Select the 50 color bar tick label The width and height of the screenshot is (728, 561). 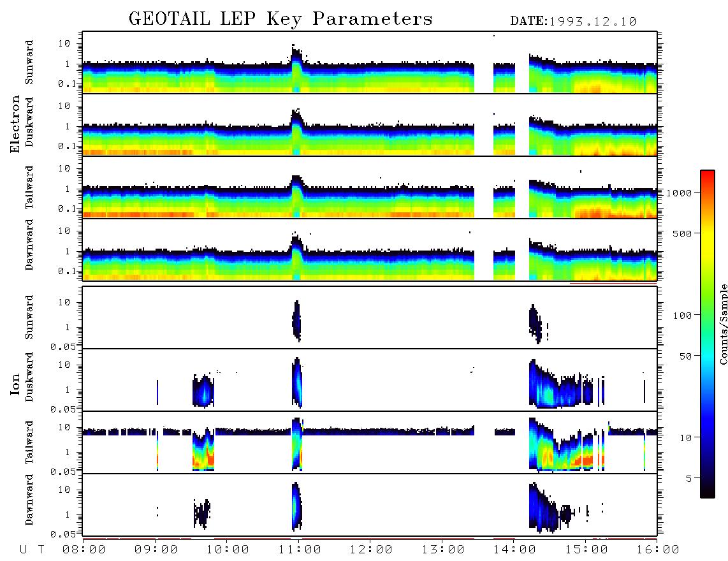click(x=685, y=356)
